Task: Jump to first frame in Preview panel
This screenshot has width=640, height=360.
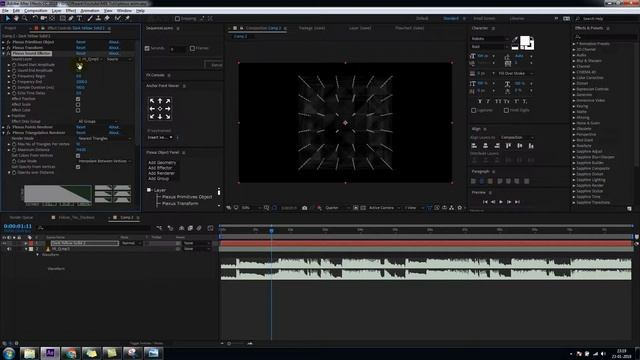Action: tap(485, 202)
